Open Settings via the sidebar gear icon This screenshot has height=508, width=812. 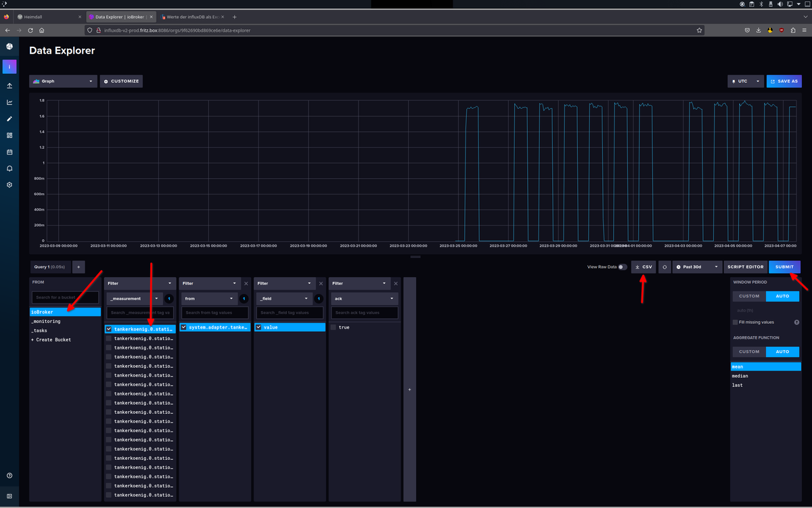point(9,185)
